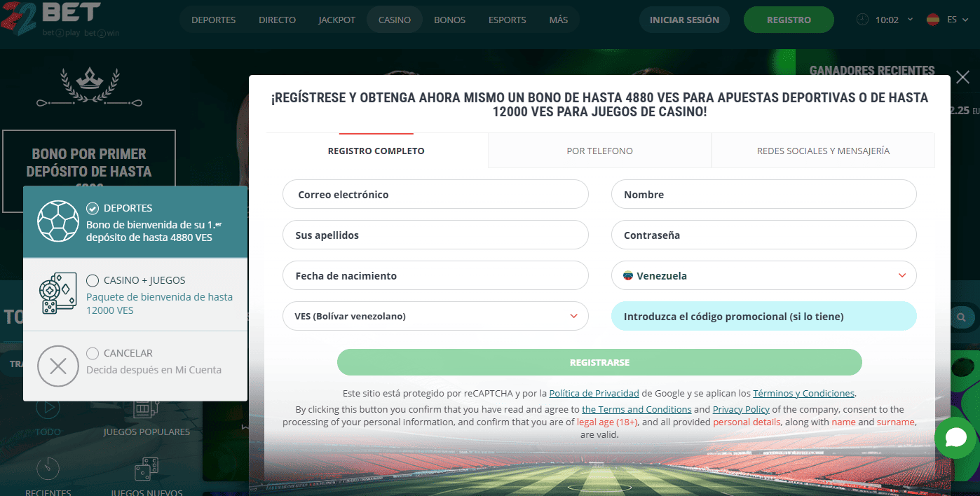Open the CASINO menu item
The image size is (980, 496).
(x=395, y=20)
